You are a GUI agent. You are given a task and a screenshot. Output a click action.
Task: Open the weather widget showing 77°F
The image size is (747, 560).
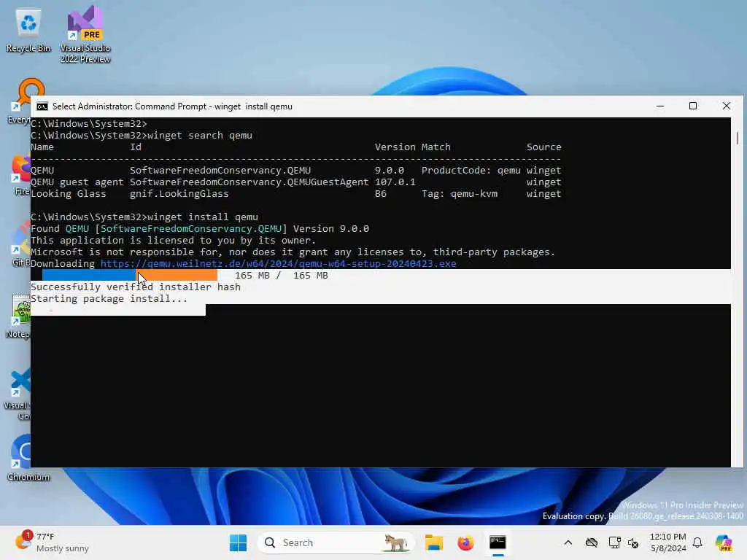click(51, 542)
